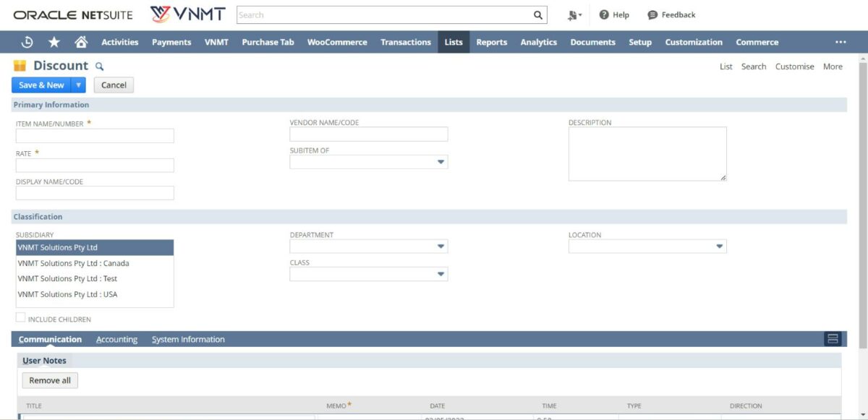Click the Cancel button
The height and width of the screenshot is (420, 868).
coord(114,85)
